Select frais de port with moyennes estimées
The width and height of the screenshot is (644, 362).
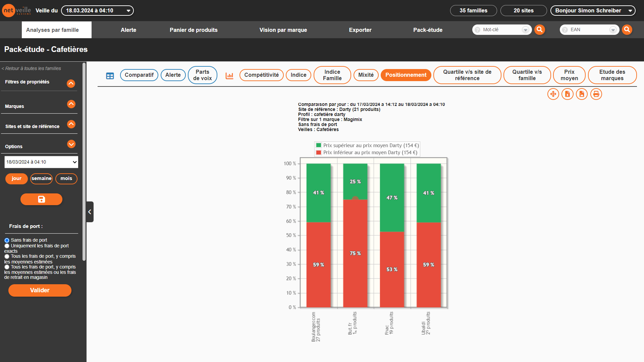coord(7,257)
